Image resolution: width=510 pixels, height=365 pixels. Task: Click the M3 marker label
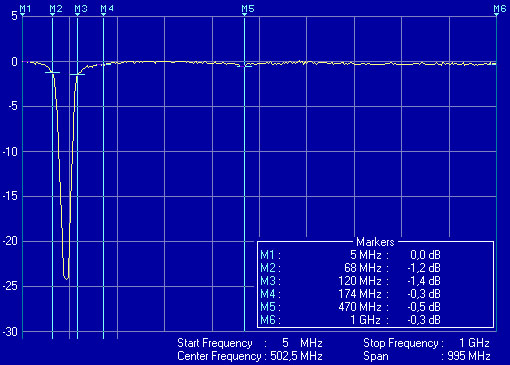pos(81,9)
